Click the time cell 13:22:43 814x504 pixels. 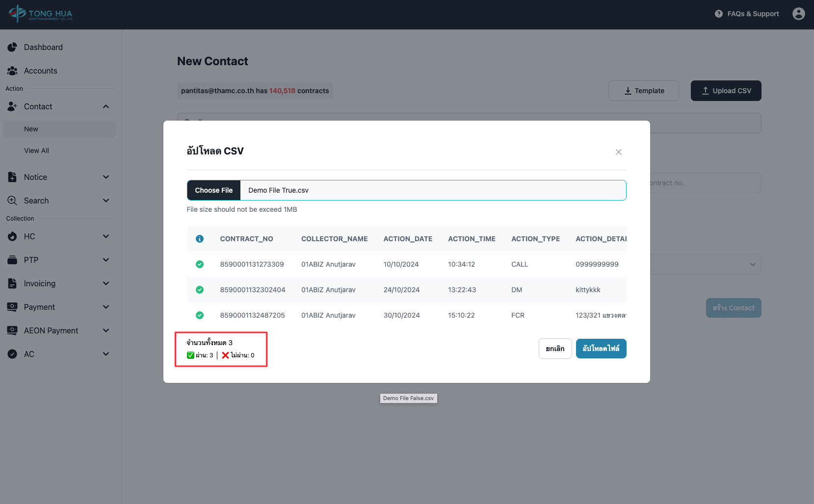[x=462, y=290]
